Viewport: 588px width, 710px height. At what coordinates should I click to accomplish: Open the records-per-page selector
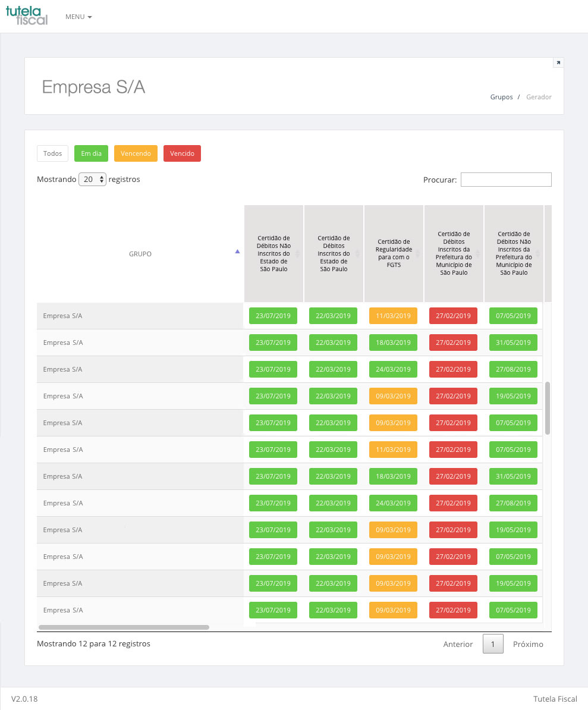pyautogui.click(x=92, y=179)
